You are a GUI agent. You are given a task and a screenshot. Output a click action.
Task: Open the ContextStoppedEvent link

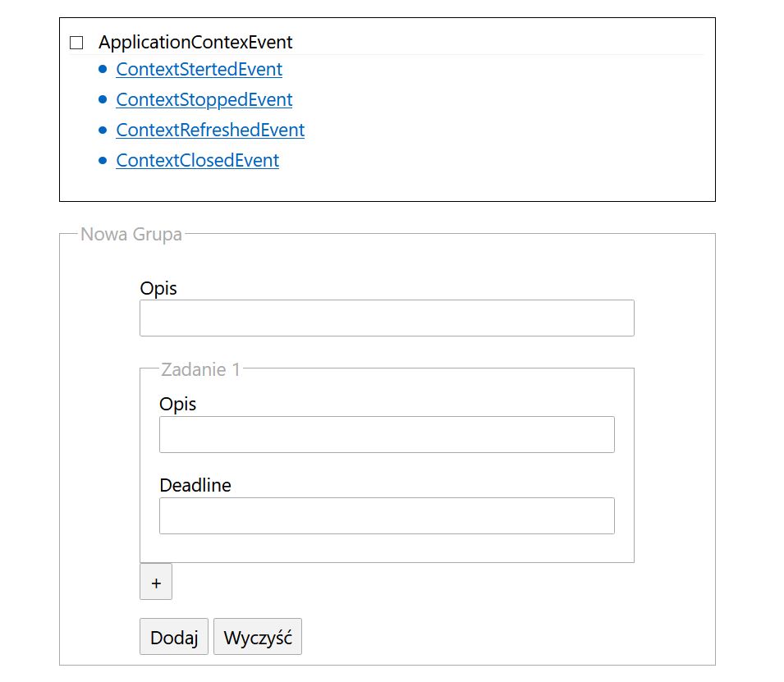pos(204,99)
